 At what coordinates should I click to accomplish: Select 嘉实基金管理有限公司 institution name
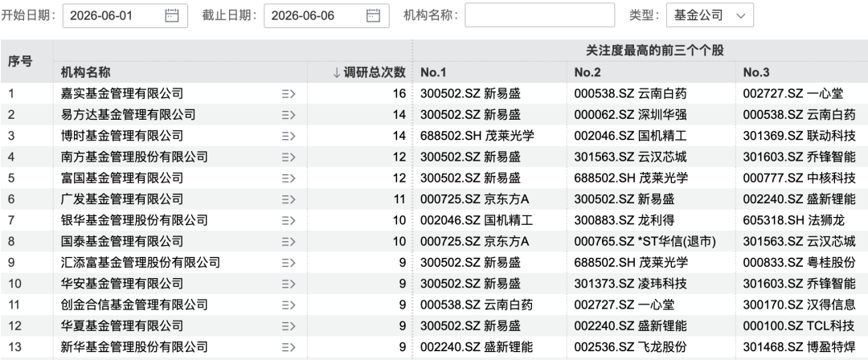click(122, 93)
